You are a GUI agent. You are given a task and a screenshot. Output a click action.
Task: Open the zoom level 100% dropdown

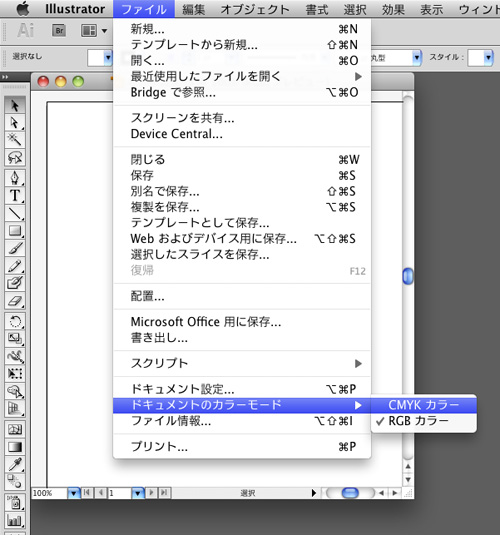pos(73,493)
